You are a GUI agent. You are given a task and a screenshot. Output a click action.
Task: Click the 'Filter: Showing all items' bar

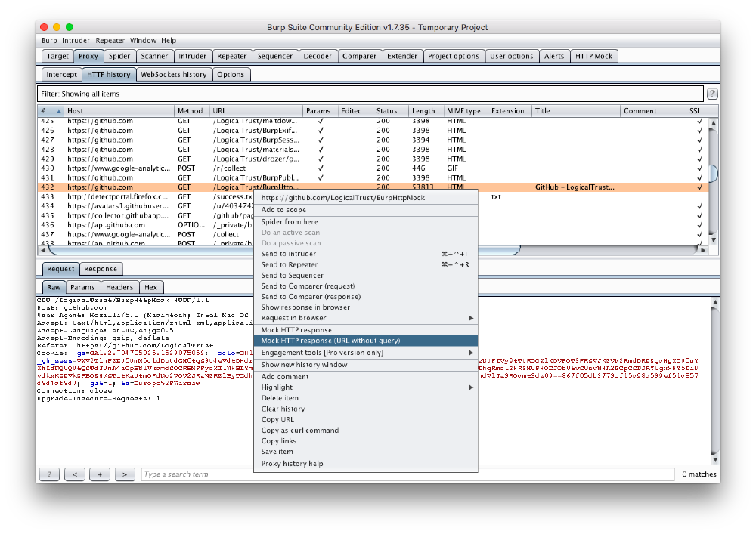point(370,94)
